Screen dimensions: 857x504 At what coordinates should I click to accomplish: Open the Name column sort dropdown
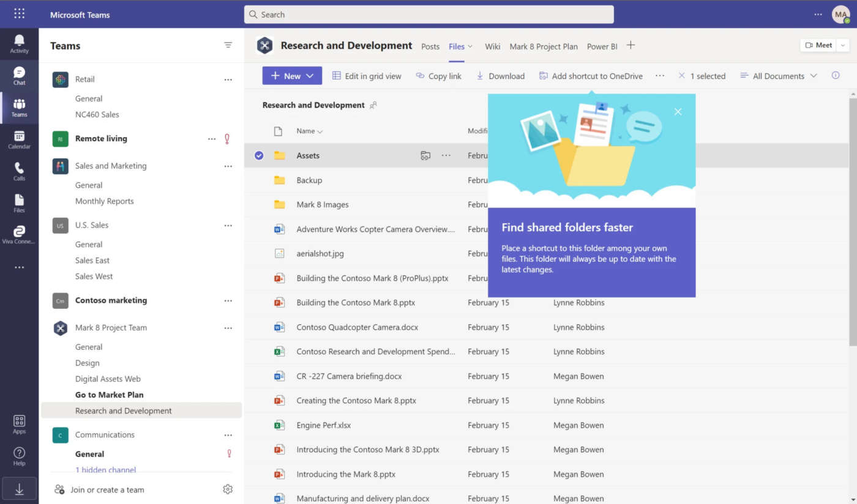(x=310, y=131)
